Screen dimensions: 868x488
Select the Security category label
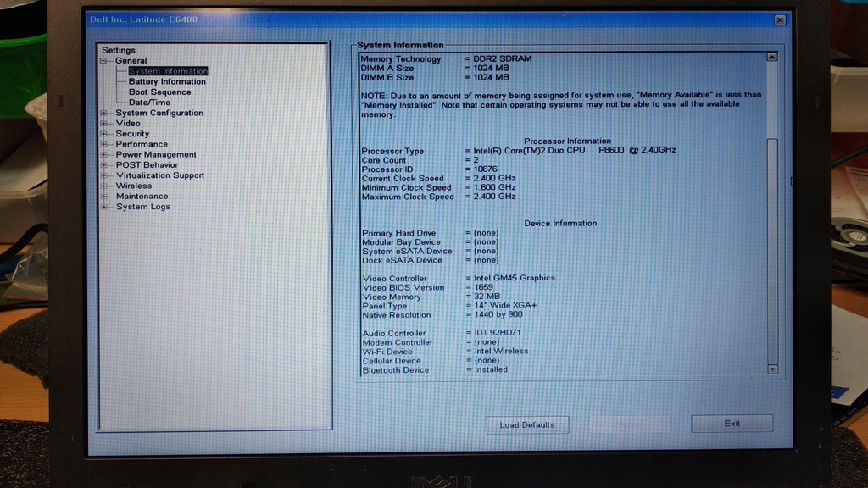[132, 134]
